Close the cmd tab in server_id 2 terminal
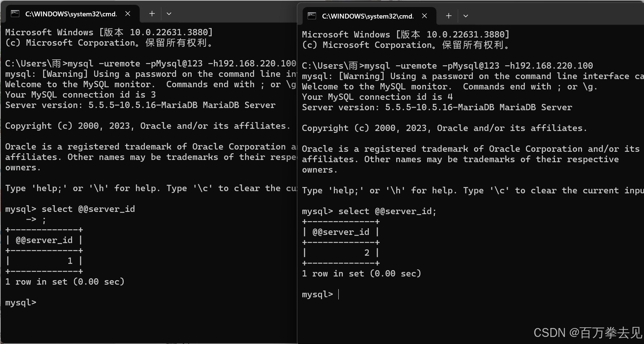Viewport: 644px width, 344px height. (x=425, y=16)
